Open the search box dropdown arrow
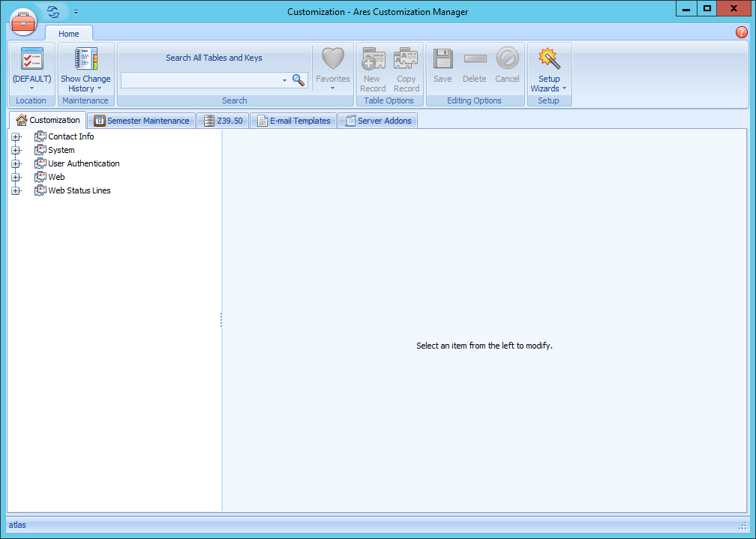Screen dimensions: 756x539 [x=284, y=80]
